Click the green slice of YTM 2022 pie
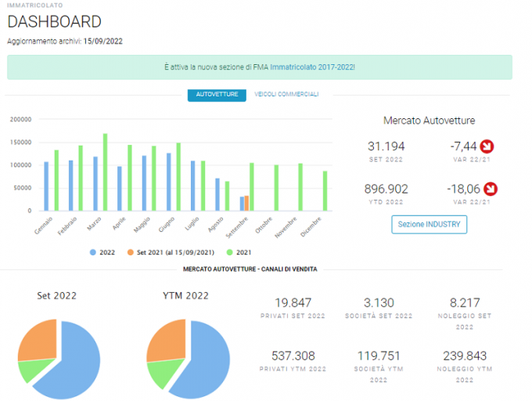The height and width of the screenshot is (401, 532). (x=164, y=372)
